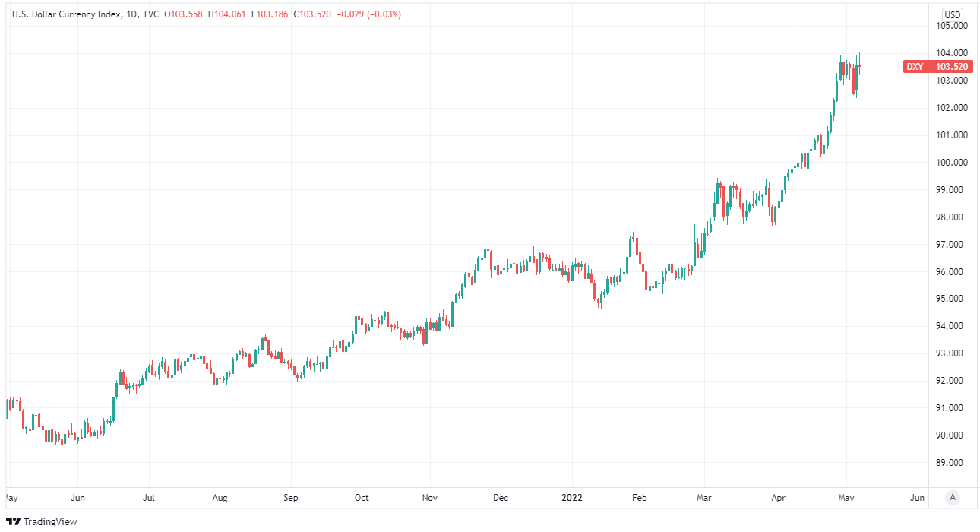980x532 pixels.
Task: Click the Mar label on time axis
Action: (x=704, y=499)
